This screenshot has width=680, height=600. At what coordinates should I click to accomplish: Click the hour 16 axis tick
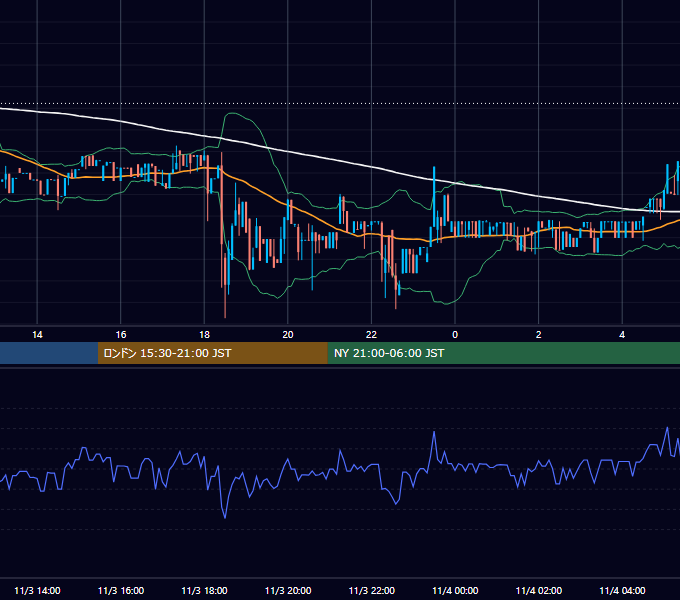click(121, 335)
